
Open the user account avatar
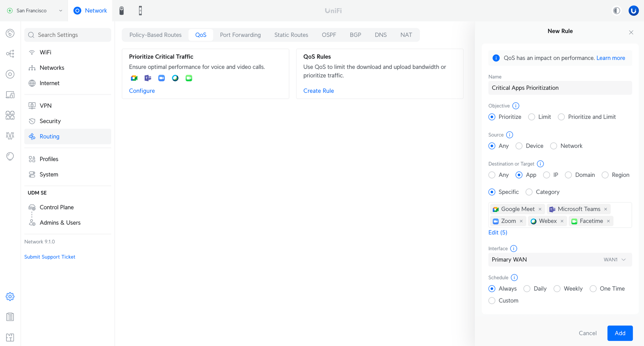point(633,11)
